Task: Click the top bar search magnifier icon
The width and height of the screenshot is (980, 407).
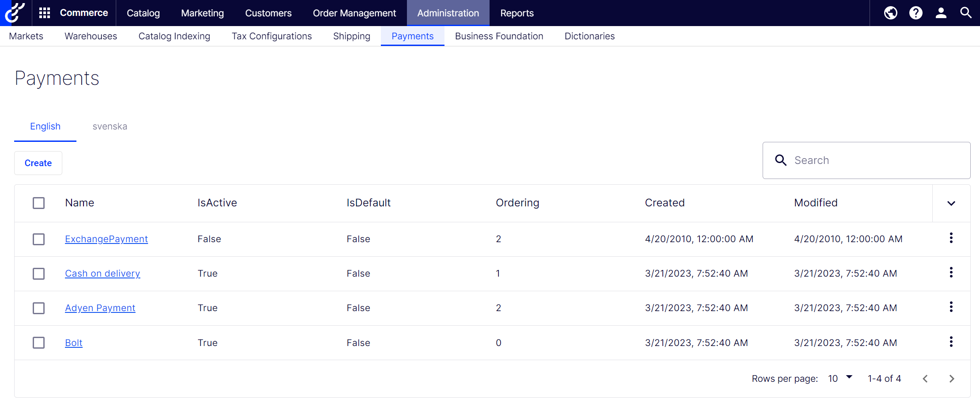Action: click(966, 13)
